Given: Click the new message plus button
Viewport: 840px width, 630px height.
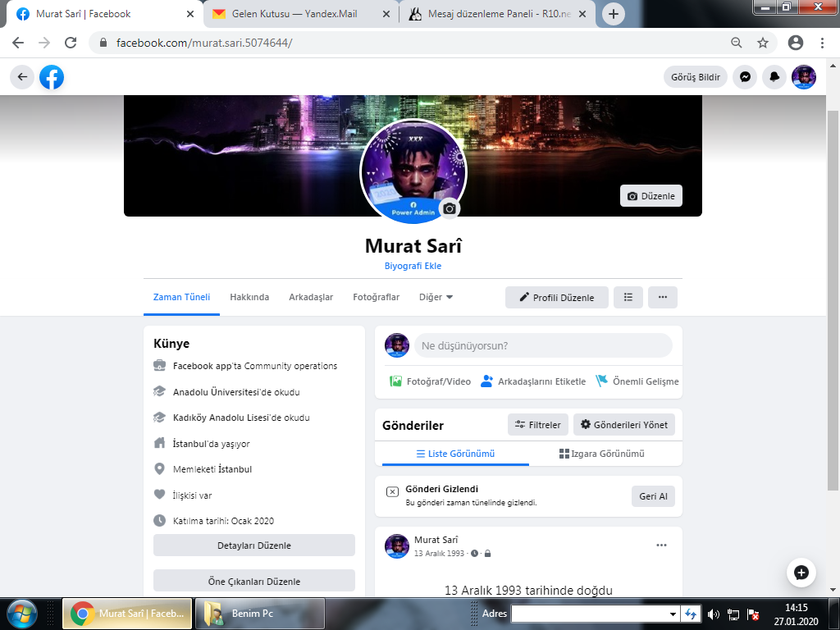Looking at the screenshot, I should coord(801,573).
